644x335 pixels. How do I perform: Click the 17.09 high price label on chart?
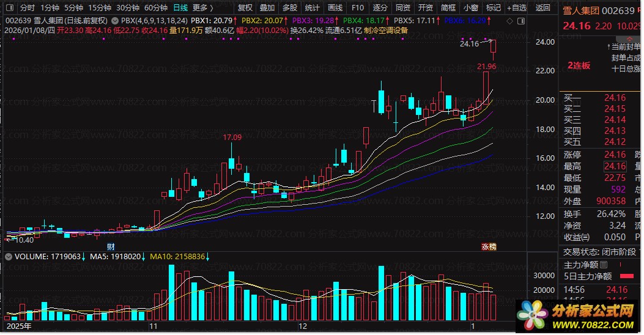(x=232, y=137)
